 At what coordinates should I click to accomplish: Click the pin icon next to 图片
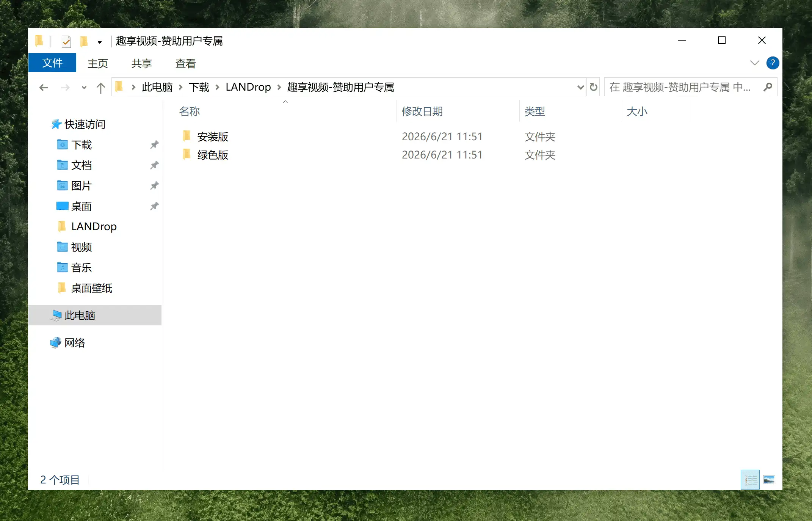click(x=154, y=185)
